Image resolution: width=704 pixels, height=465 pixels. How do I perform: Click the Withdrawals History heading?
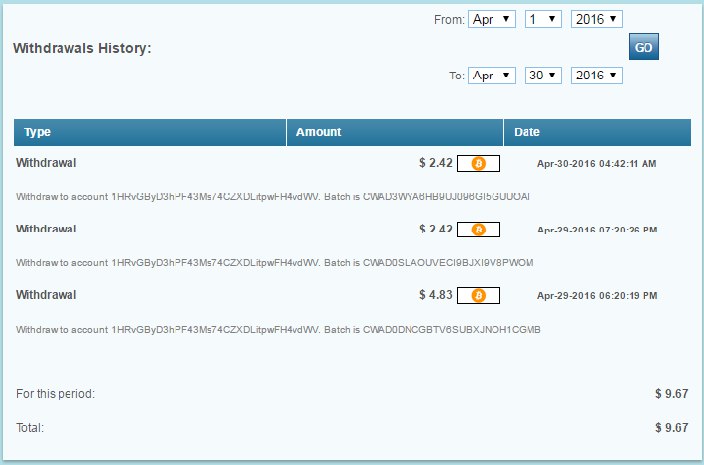click(82, 47)
